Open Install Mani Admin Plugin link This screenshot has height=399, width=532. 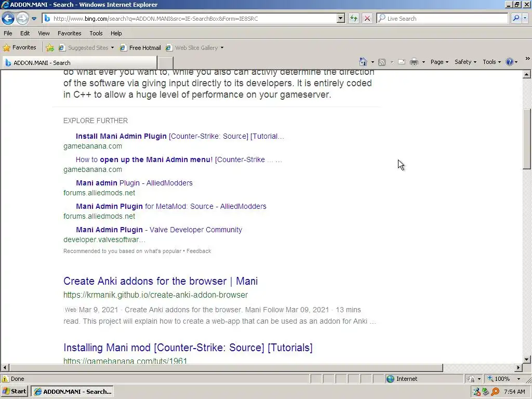[180, 136]
